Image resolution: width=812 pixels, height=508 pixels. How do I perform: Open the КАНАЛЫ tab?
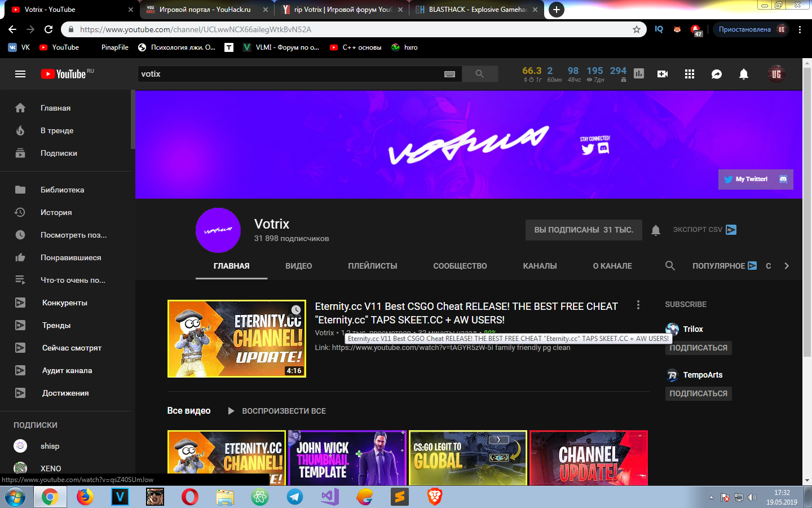click(x=540, y=266)
